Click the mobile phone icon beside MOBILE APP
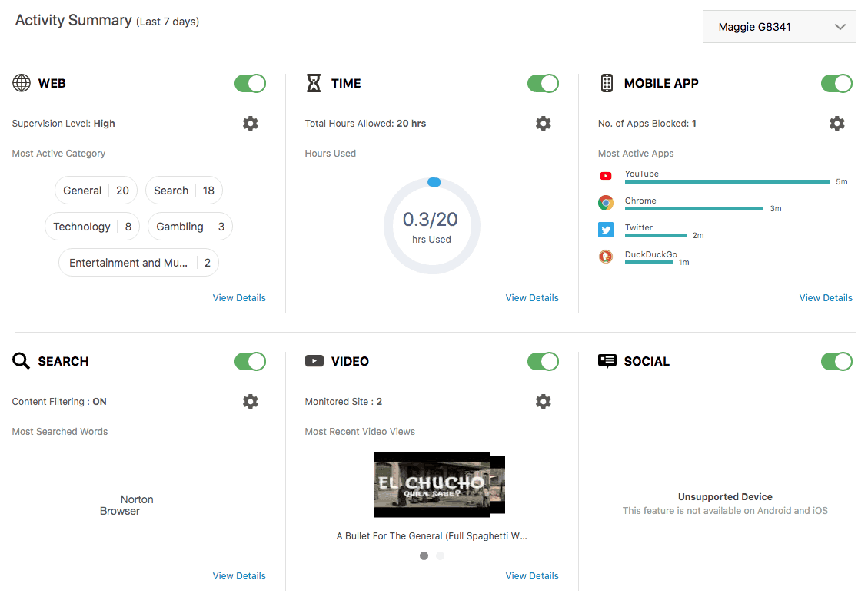 [607, 83]
